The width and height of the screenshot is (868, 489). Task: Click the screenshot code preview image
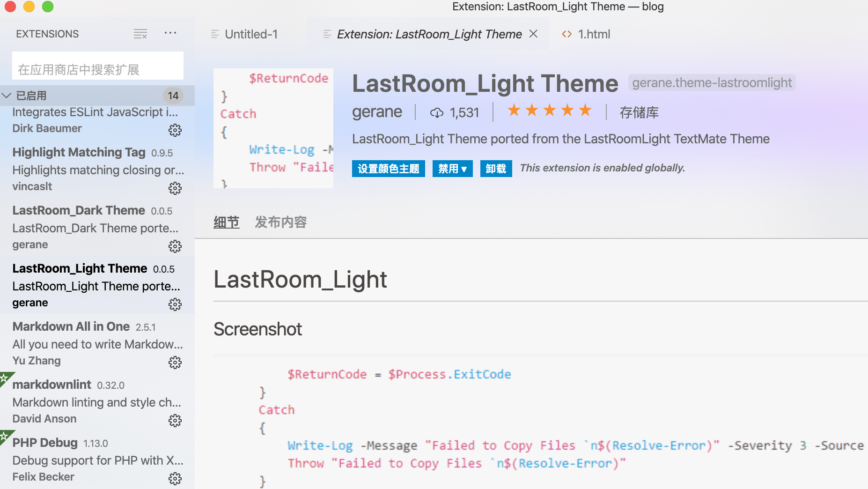(541, 422)
